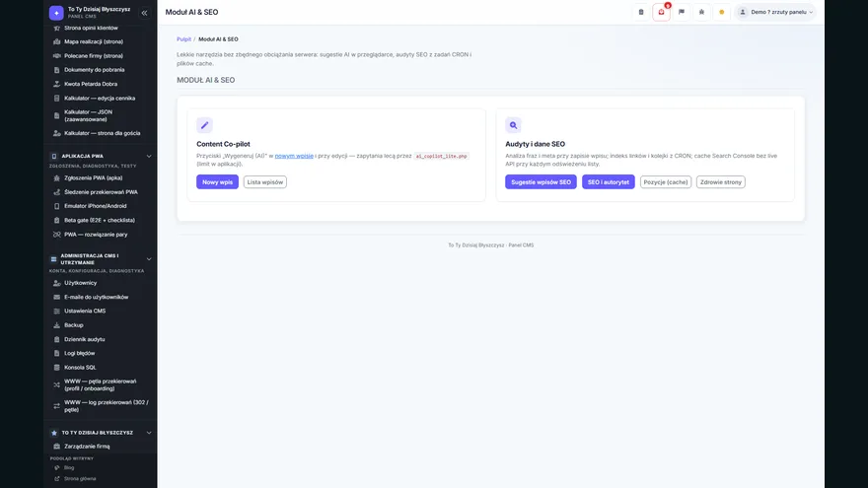The image size is (868, 488).
Task: Click the Sugestie wpisów SEO button
Action: [x=541, y=182]
